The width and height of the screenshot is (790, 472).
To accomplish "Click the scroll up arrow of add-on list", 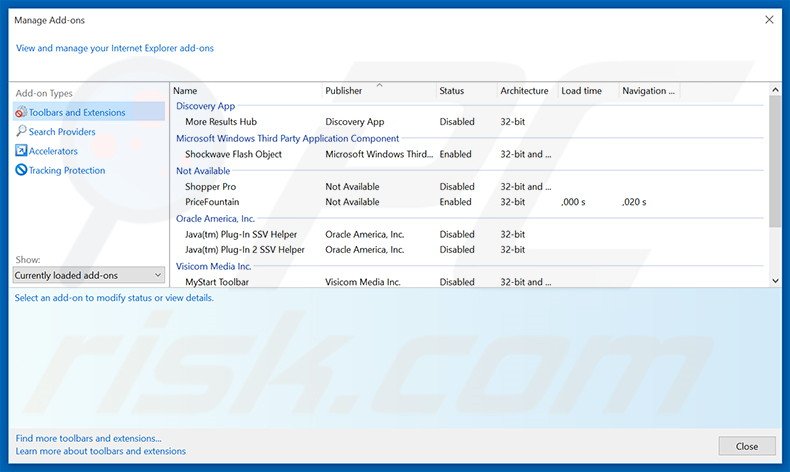I will coord(775,89).
